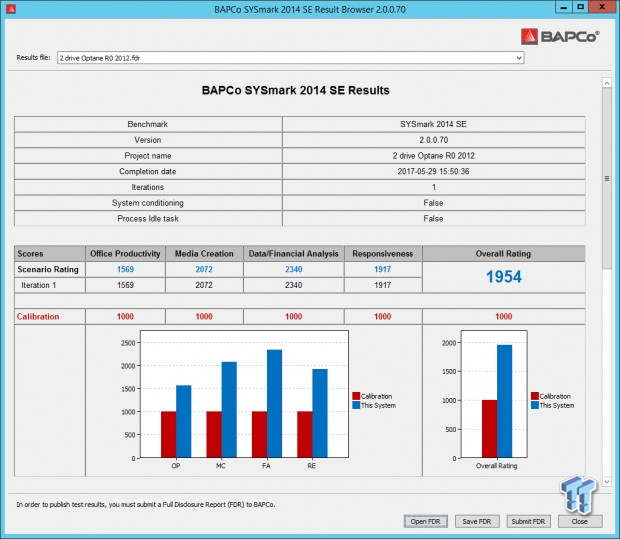Screen dimensions: 620x539
Task: Click the Media Creation column header
Action: click(x=204, y=253)
